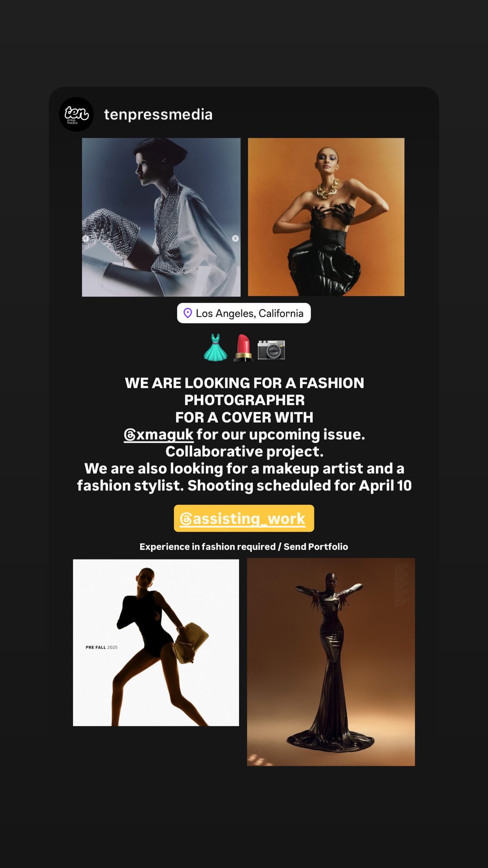The image size is (488, 868).
Task: Tap the teal dress emoji
Action: pos(215,347)
